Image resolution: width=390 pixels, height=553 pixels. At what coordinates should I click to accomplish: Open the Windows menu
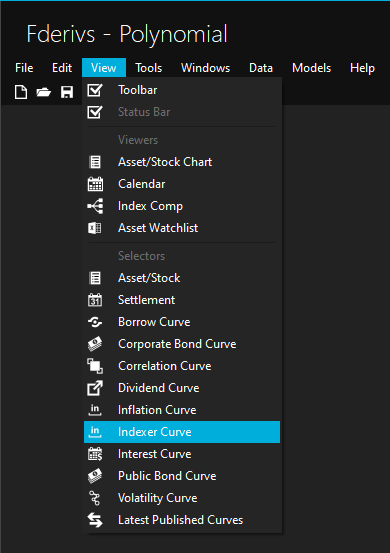(206, 68)
